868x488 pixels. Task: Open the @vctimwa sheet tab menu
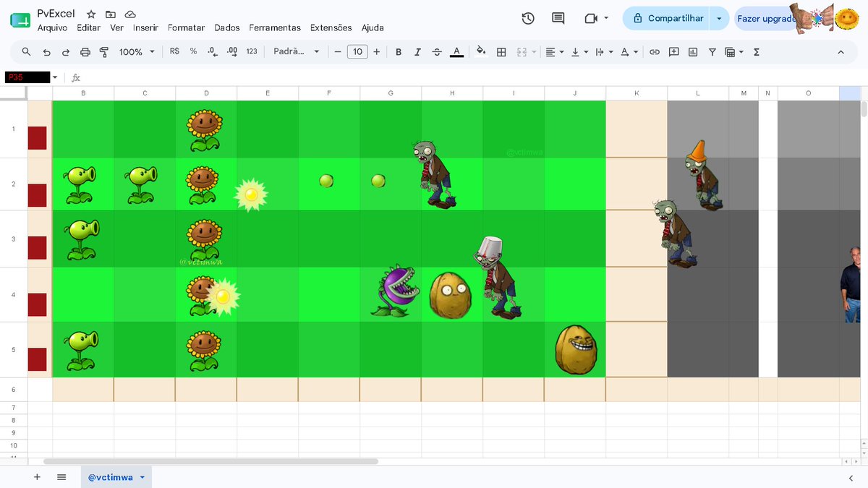click(142, 477)
